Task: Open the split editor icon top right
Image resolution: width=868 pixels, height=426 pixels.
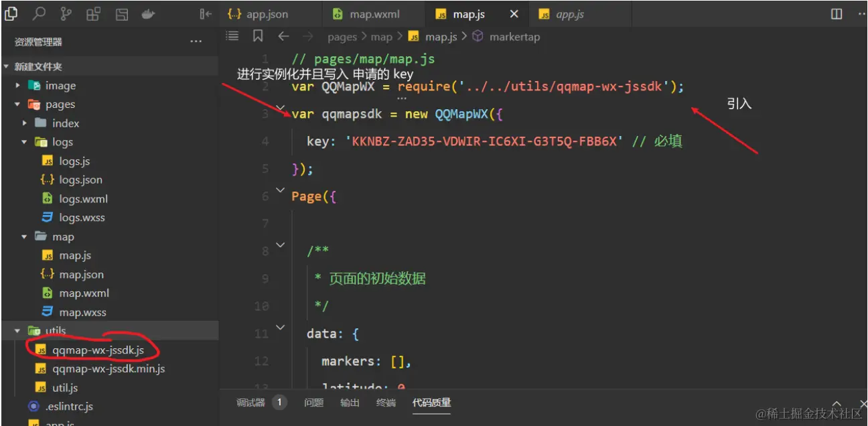Action: coord(837,13)
